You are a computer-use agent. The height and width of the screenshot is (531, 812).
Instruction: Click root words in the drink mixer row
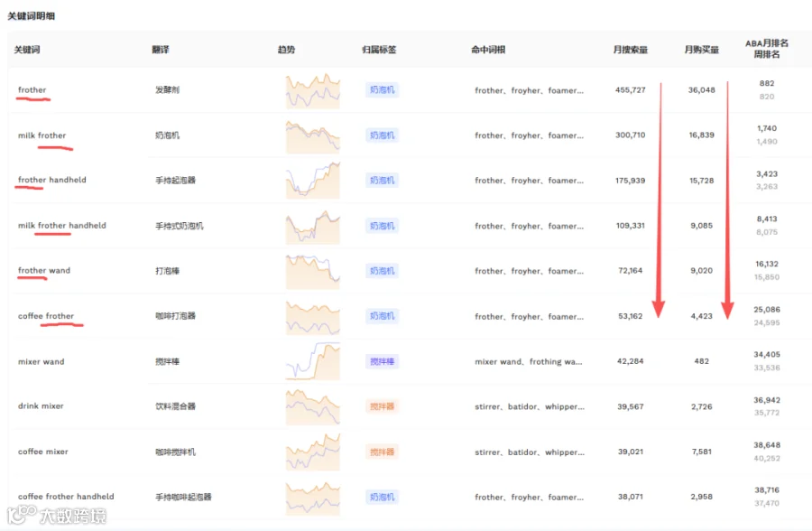point(530,406)
